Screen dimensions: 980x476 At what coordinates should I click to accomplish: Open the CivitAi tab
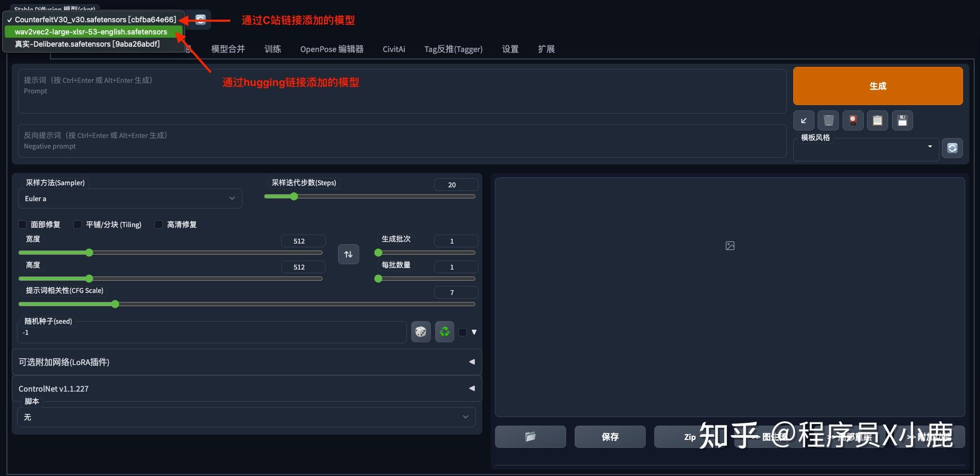[394, 49]
